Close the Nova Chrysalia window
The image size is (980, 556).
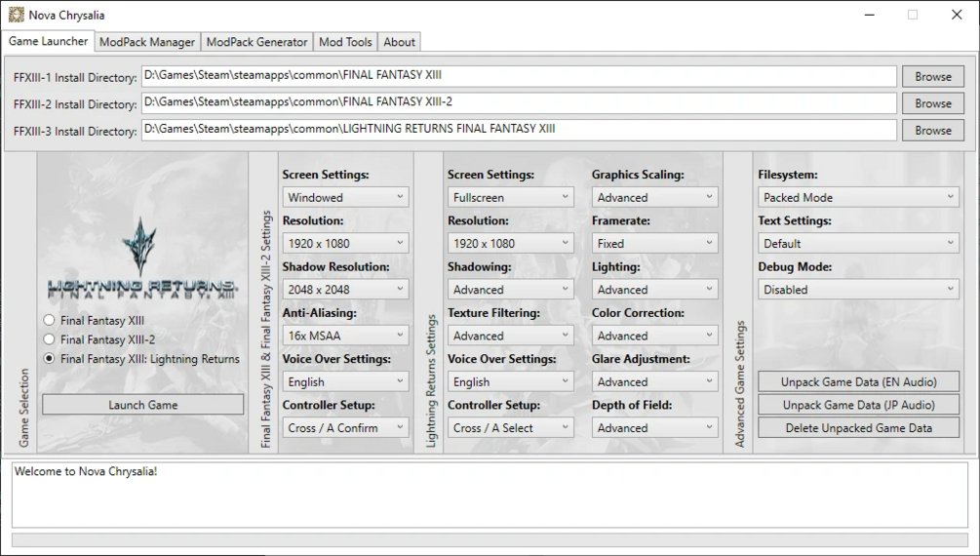click(957, 15)
